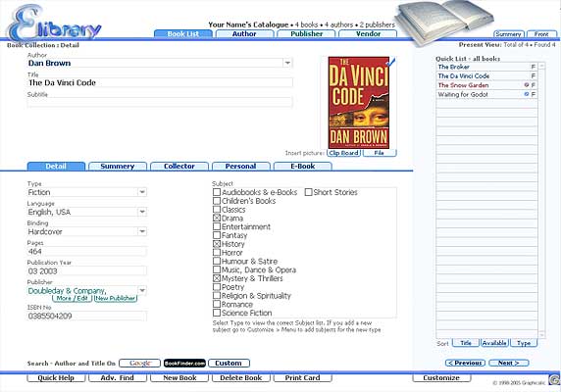Click the New Publisher button
This screenshot has width=561, height=392.
click(x=116, y=298)
